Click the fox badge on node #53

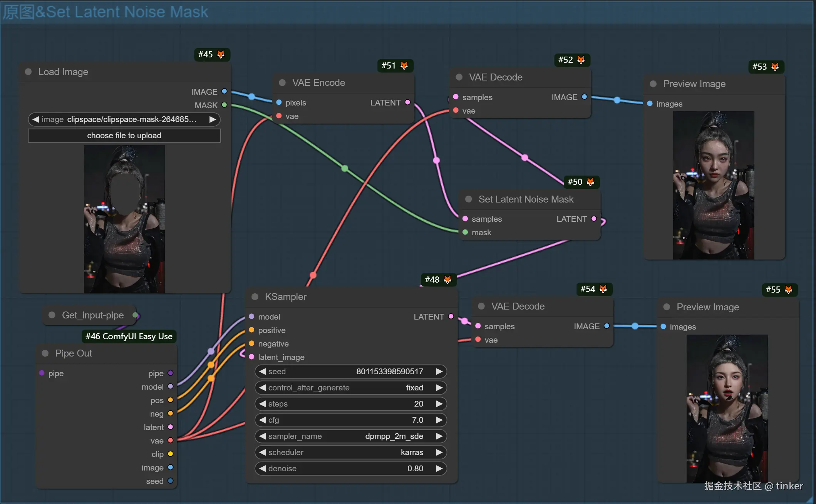tap(775, 67)
